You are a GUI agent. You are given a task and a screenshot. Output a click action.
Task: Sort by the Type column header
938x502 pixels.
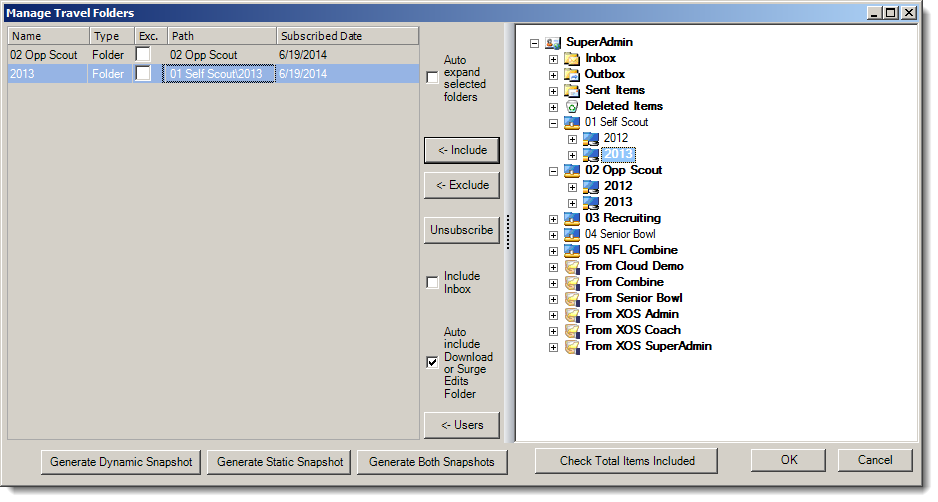pos(111,36)
